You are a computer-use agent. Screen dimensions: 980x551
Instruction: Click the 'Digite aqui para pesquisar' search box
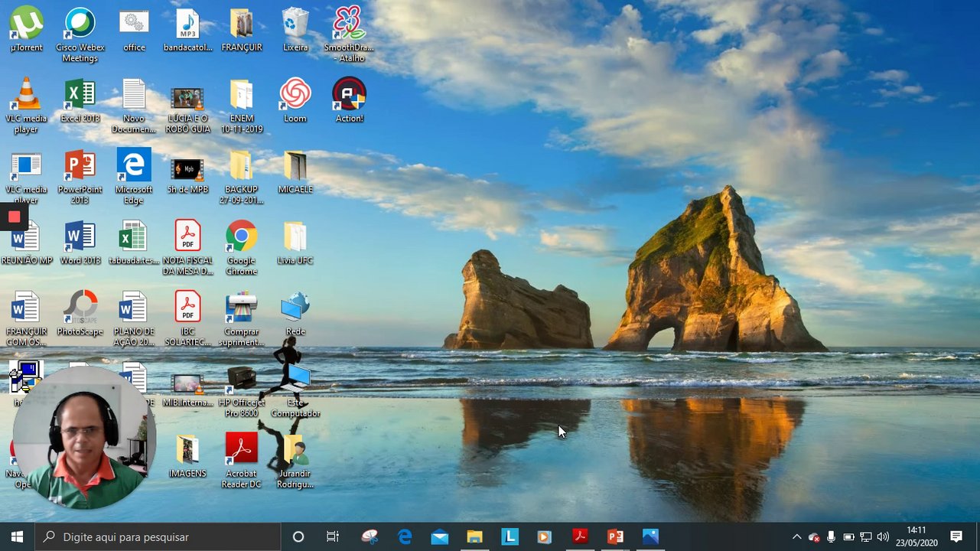158,536
